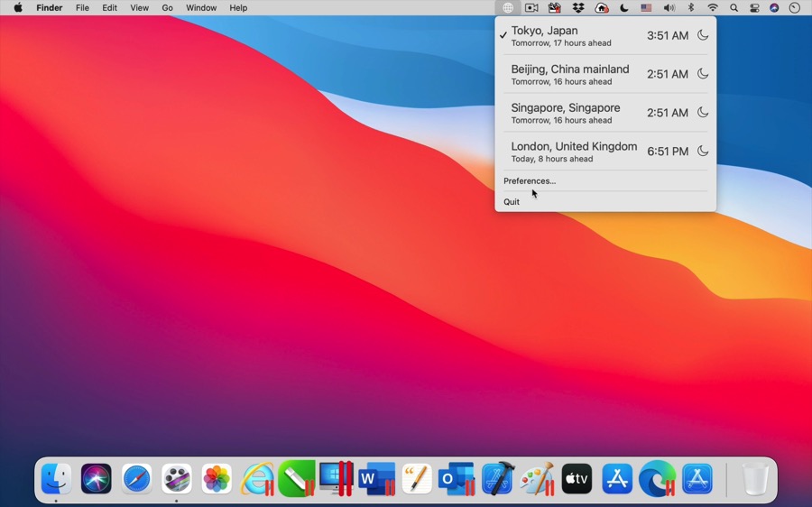The image size is (812, 507).
Task: Open Microsoft Word in the Dock
Action: 376,479
